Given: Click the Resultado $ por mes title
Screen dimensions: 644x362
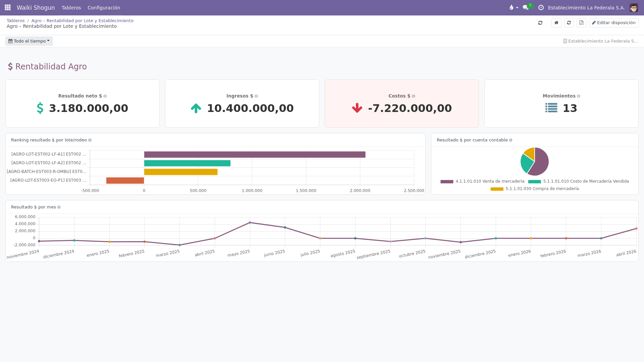Looking at the screenshot, I should click(x=34, y=207).
